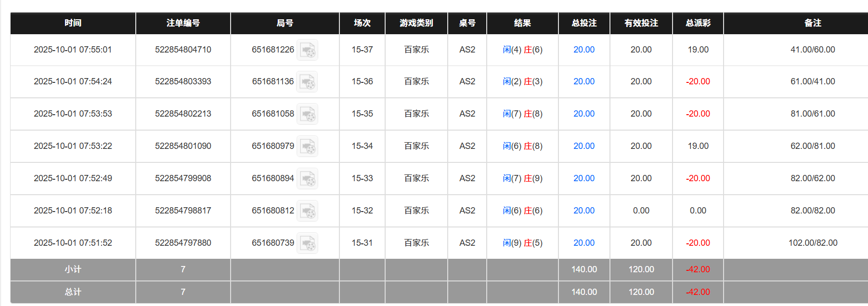Open the replay for game 651681058

click(308, 114)
